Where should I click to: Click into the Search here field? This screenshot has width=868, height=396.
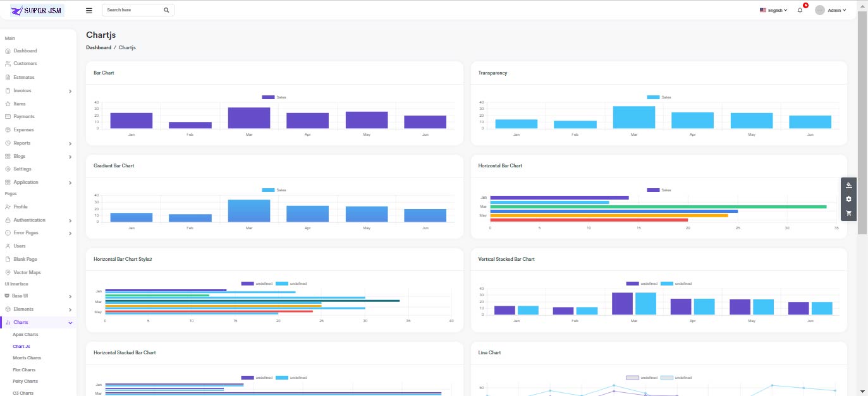133,10
